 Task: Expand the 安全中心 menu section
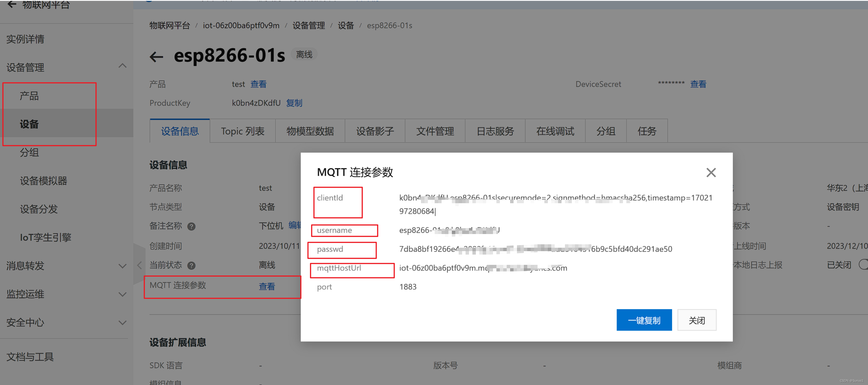pyautogui.click(x=123, y=323)
